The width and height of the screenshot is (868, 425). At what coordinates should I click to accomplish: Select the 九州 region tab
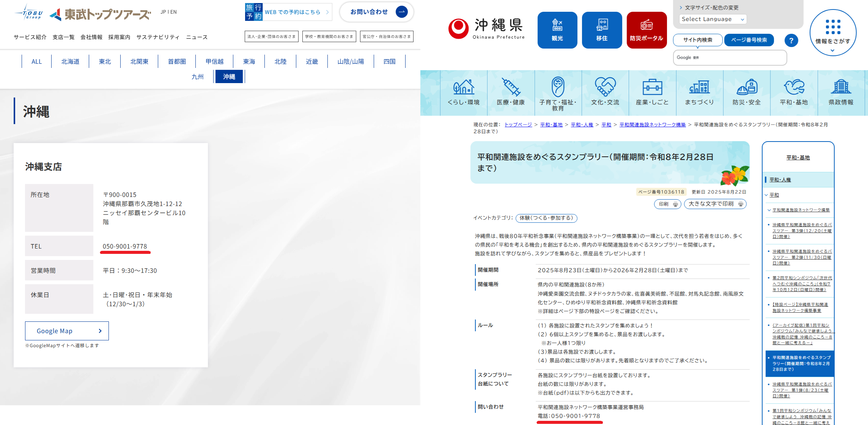pyautogui.click(x=197, y=77)
